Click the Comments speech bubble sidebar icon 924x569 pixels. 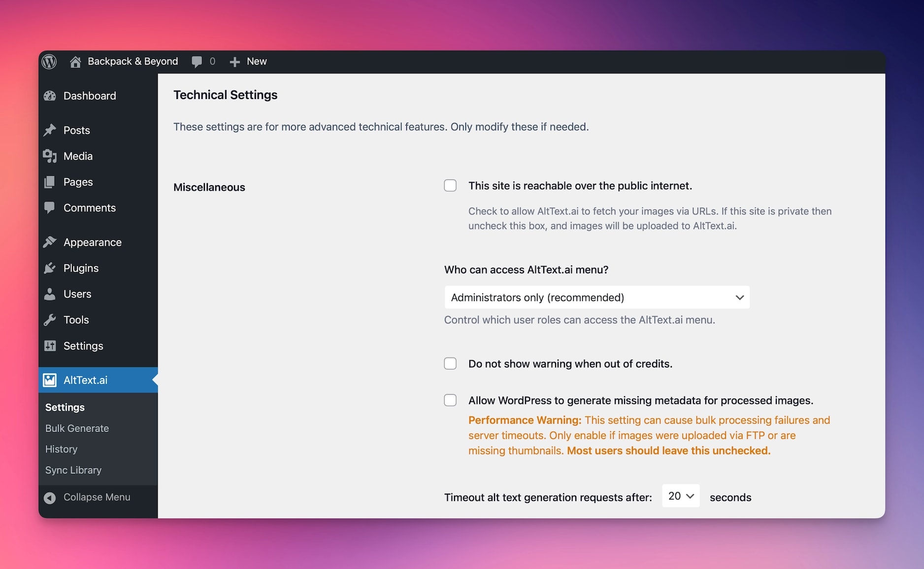[x=50, y=208]
